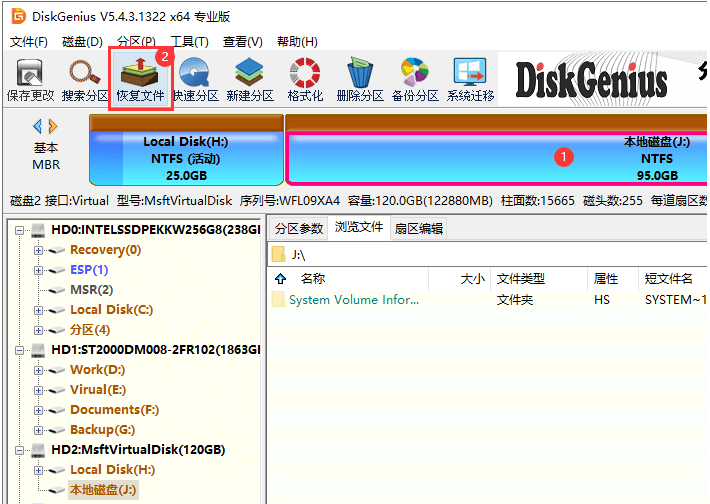The width and height of the screenshot is (710, 504).
Task: Open the 工具(T) menu
Action: click(x=189, y=42)
